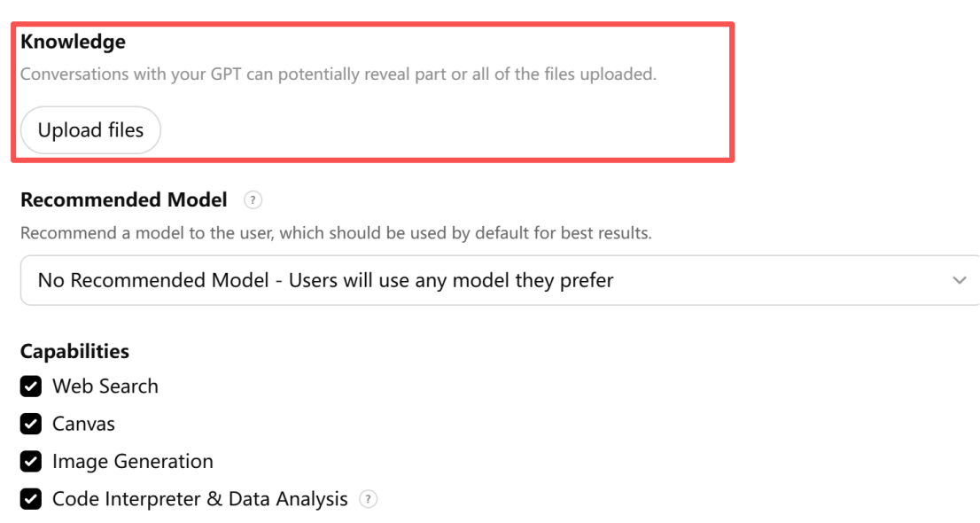The height and width of the screenshot is (523, 980).
Task: Disable the Canvas capability checkbox
Action: tap(31, 425)
